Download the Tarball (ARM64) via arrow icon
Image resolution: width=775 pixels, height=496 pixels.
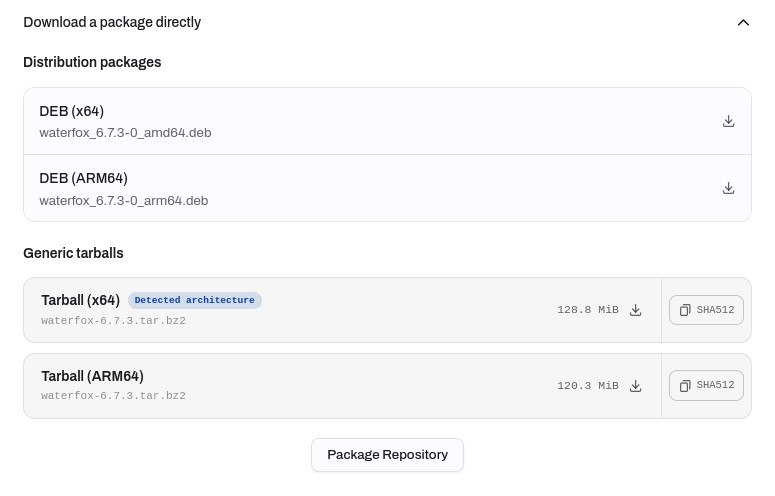click(x=636, y=386)
